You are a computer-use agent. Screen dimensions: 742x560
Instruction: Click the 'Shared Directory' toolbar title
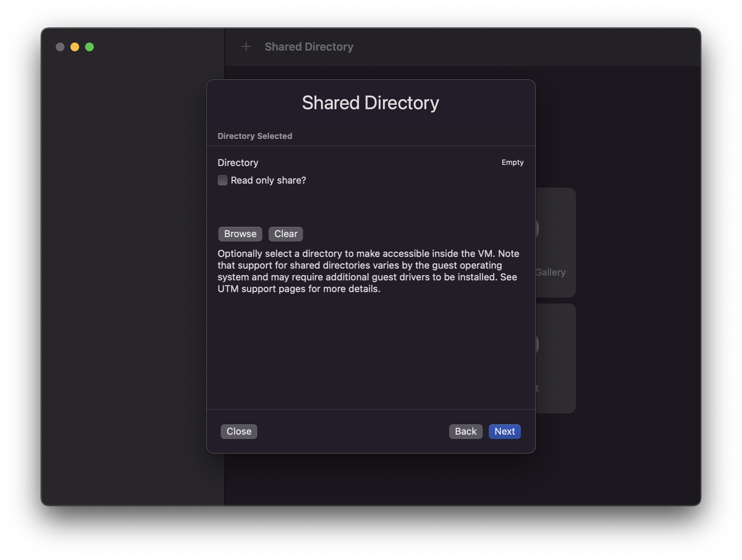coord(309,47)
